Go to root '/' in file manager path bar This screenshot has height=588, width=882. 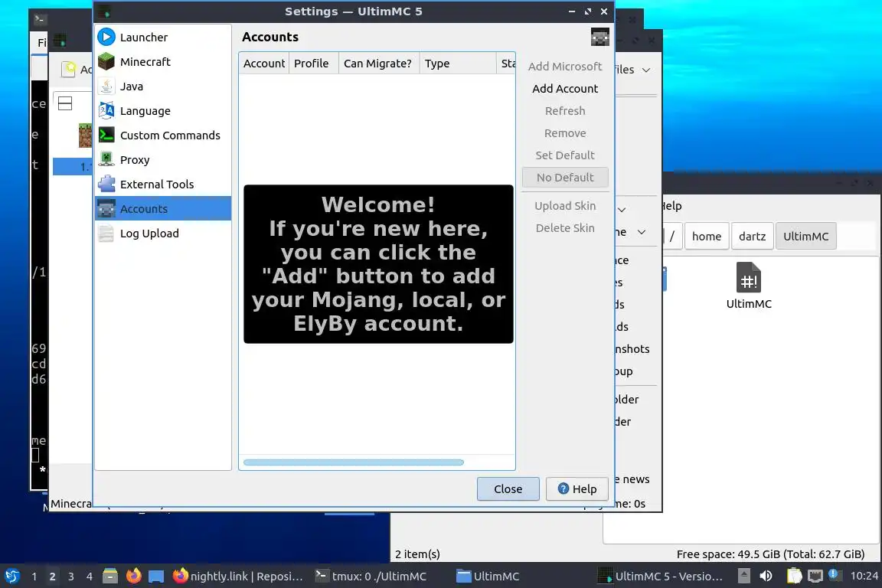[x=671, y=237]
